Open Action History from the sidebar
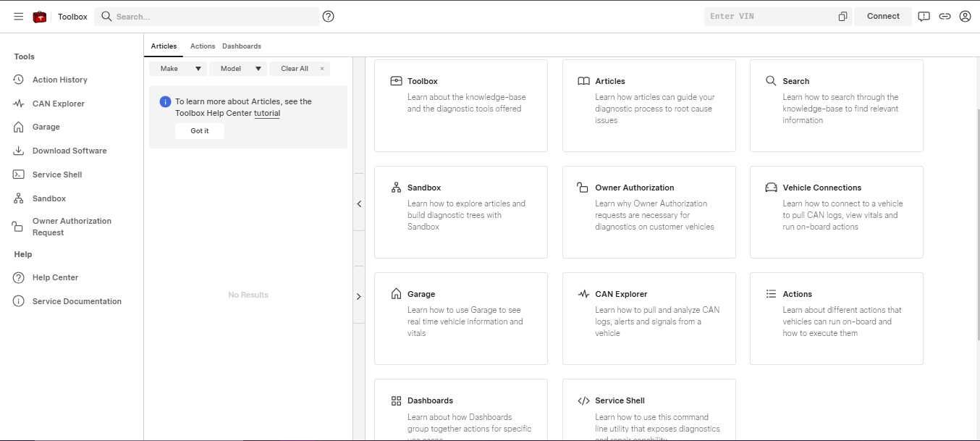 pyautogui.click(x=60, y=80)
